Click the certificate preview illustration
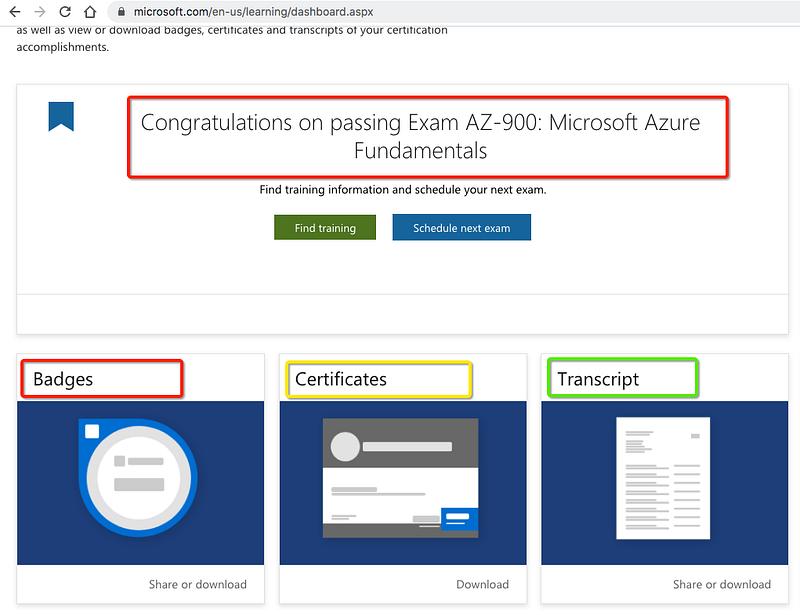The height and width of the screenshot is (615, 800). pos(401,478)
